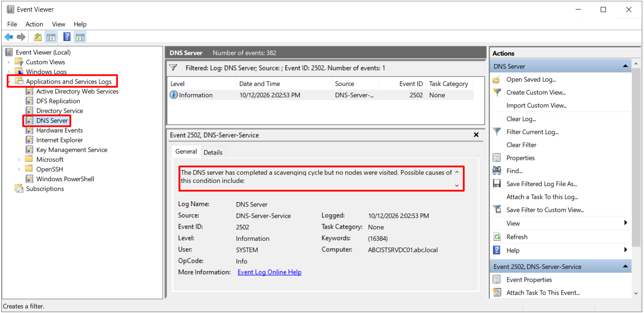The width and height of the screenshot is (644, 313).
Task: Open the Action menu
Action: pyautogui.click(x=34, y=24)
